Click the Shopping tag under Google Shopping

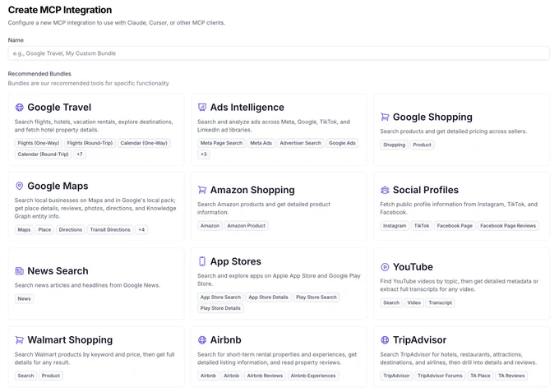(394, 145)
